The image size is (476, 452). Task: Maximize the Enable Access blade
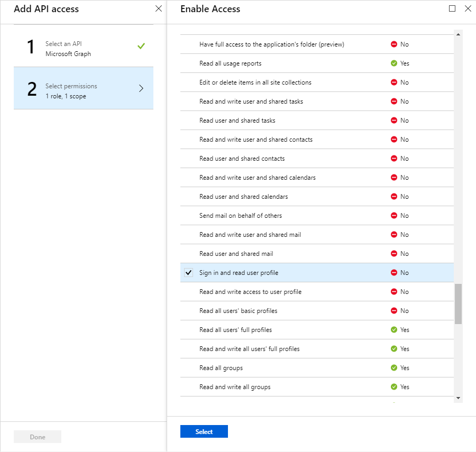[x=452, y=8]
